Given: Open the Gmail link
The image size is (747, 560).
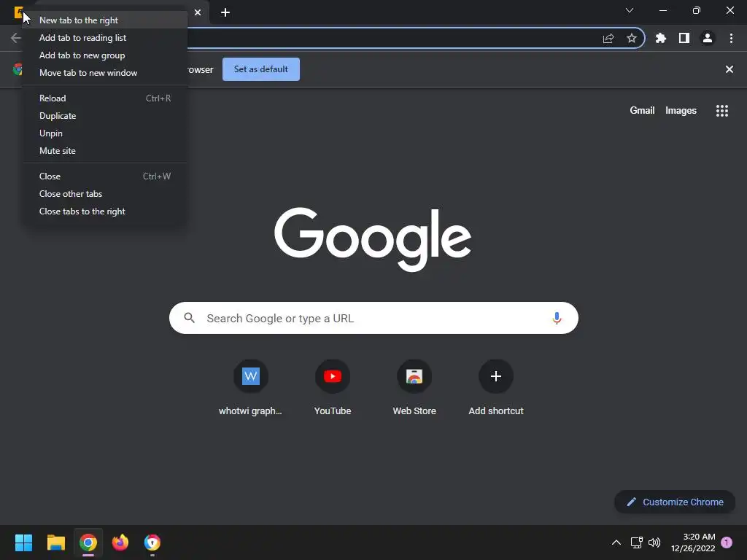Looking at the screenshot, I should pos(642,111).
